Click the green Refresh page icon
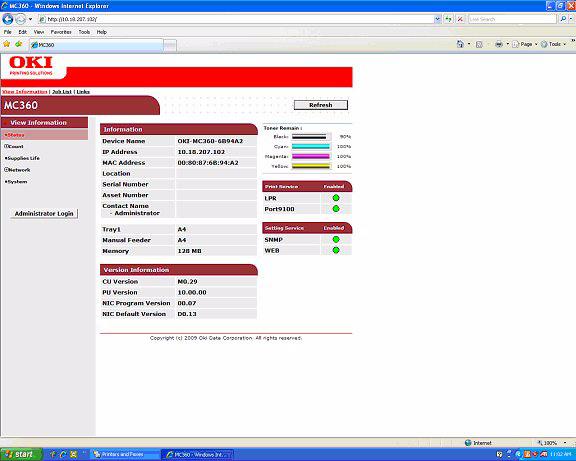This screenshot has height=461, width=576. [449, 19]
